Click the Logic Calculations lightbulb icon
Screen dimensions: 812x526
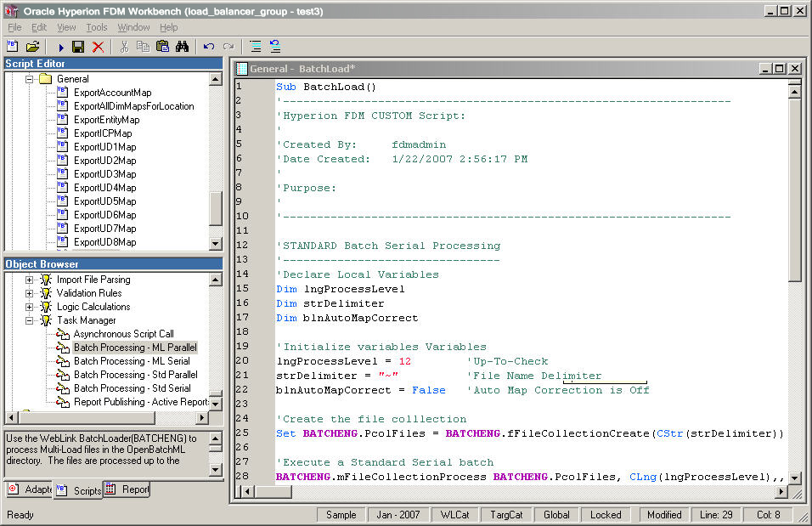click(46, 306)
